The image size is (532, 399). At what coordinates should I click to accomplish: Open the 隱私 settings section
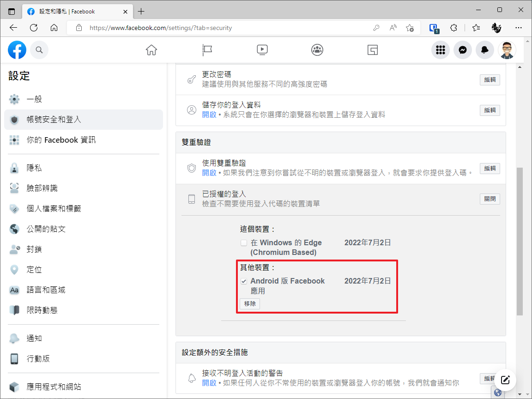pos(84,168)
